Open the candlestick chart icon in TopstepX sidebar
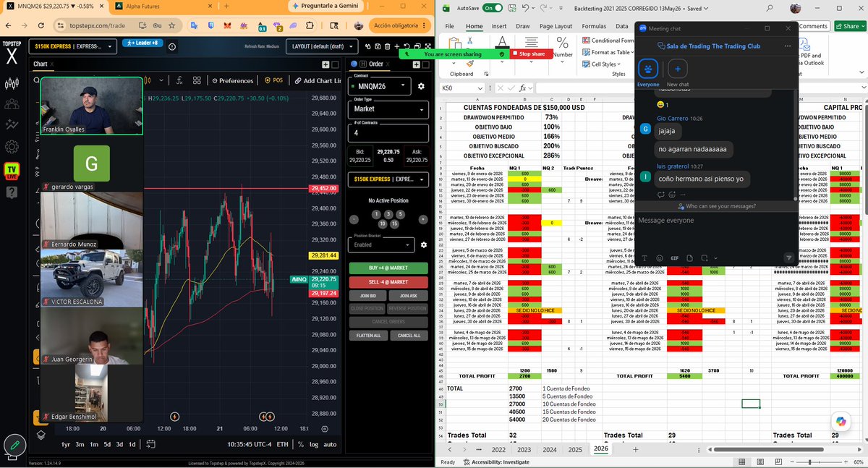The width and height of the screenshot is (868, 468). (x=12, y=83)
